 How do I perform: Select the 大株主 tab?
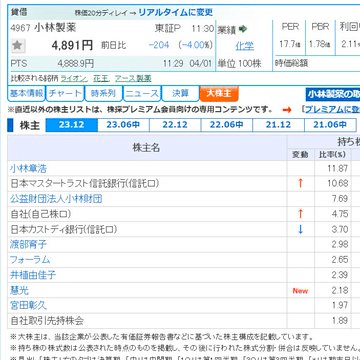(219, 93)
